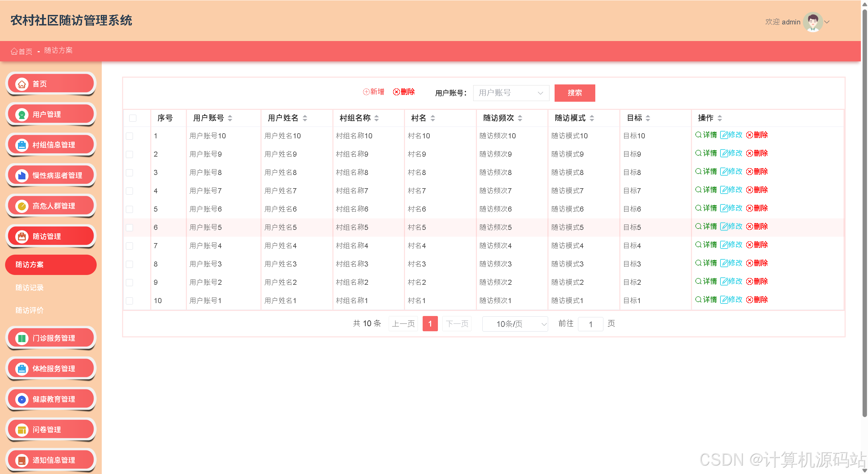Viewport: 868px width, 474px height.
Task: Open the 门诊服务管理 menu label
Action: click(x=54, y=338)
